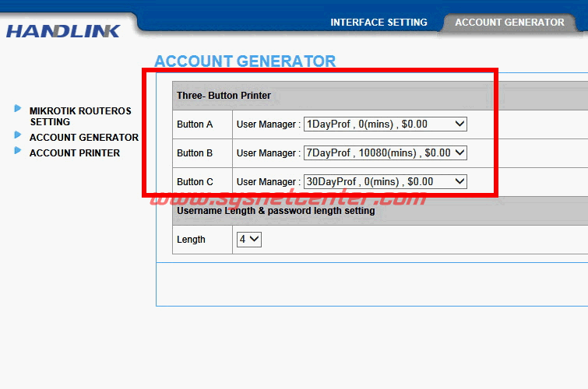Screen dimensions: 588x389
Task: Open the Length dropdown showing 4
Action: coord(248,240)
